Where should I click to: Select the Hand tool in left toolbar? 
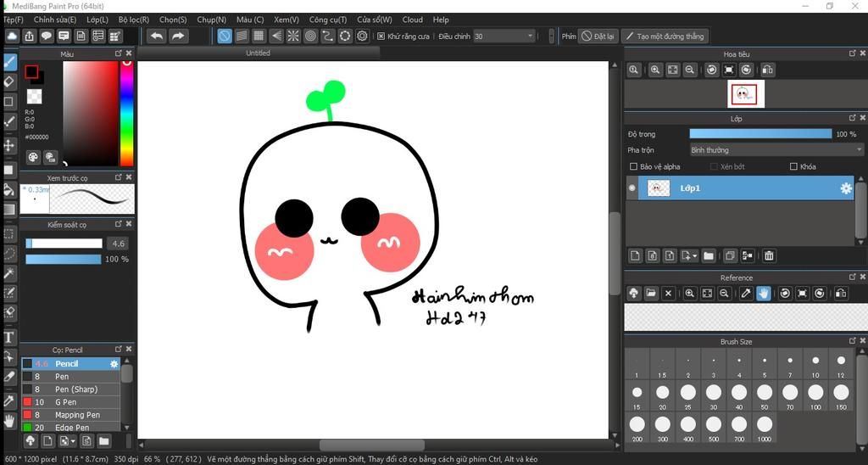coord(9,420)
